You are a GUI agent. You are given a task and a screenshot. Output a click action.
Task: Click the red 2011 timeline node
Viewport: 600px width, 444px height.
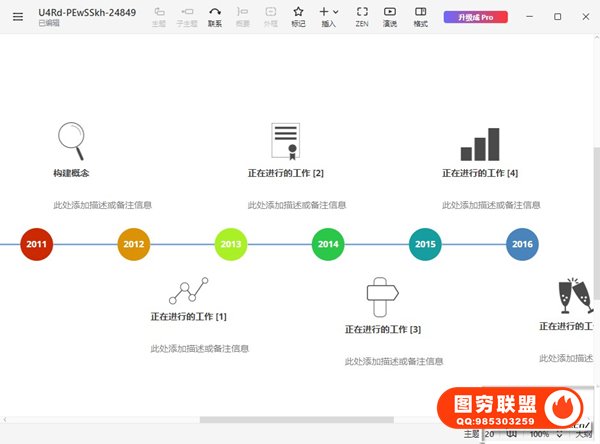click(37, 244)
